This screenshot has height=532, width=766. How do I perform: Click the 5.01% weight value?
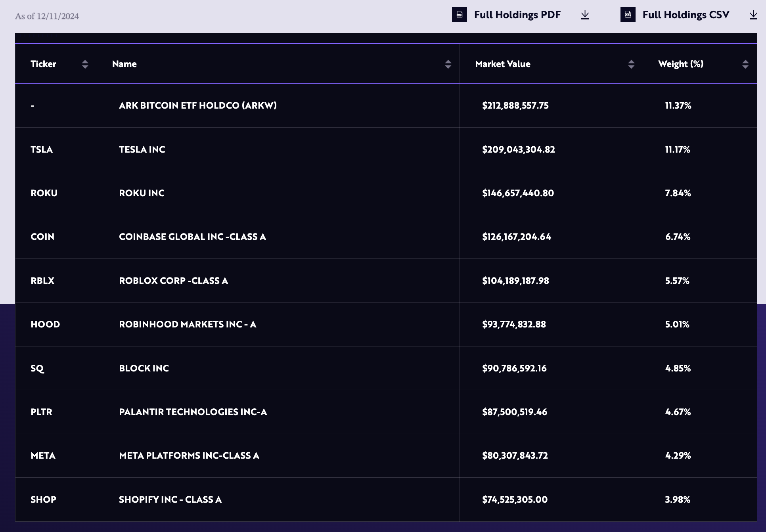pos(677,324)
